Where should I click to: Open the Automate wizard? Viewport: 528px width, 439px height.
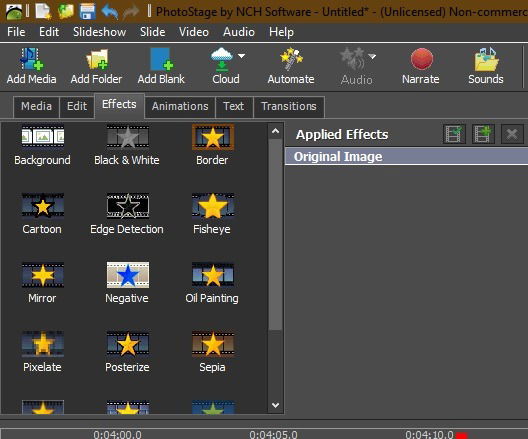coord(291,66)
